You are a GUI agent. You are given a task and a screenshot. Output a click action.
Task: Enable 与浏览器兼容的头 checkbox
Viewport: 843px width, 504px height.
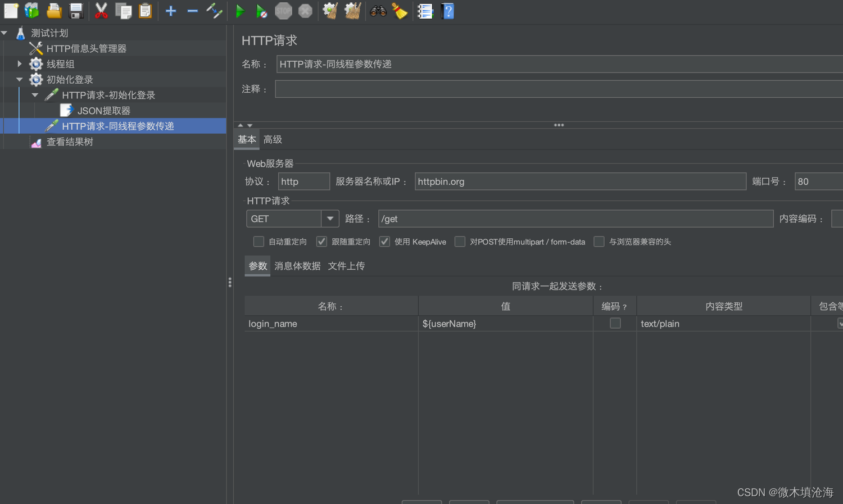coord(599,242)
